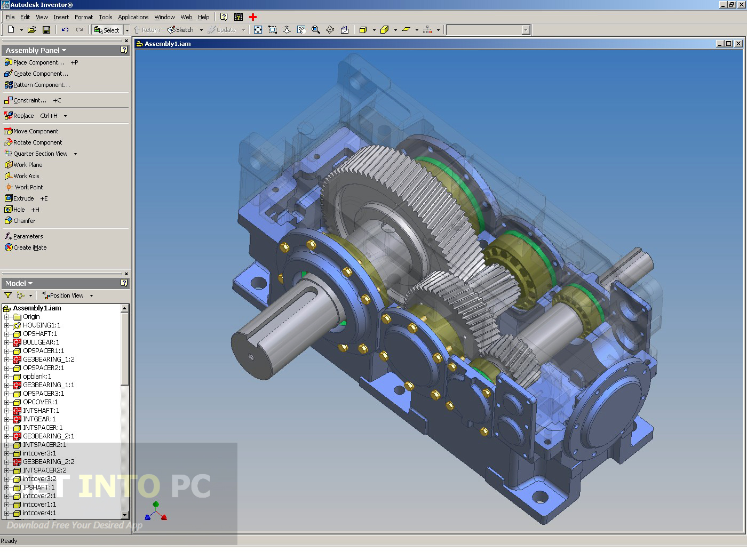Viewport: 747px width, 560px height.
Task: Click Move Component command
Action: click(31, 131)
